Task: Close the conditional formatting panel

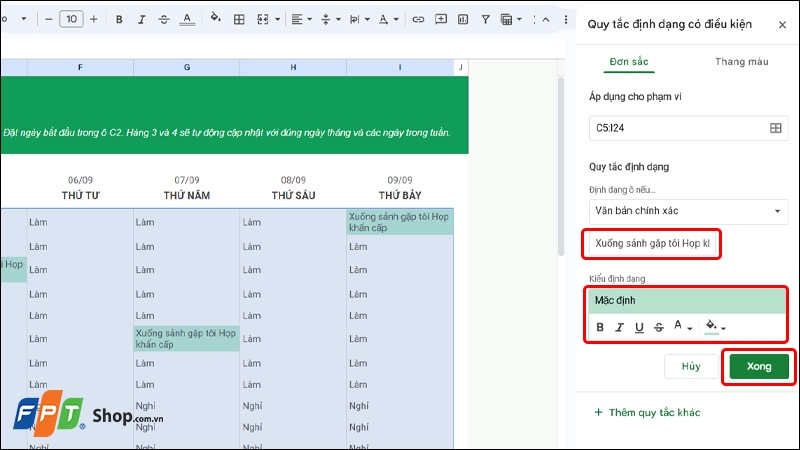Action: tap(782, 24)
